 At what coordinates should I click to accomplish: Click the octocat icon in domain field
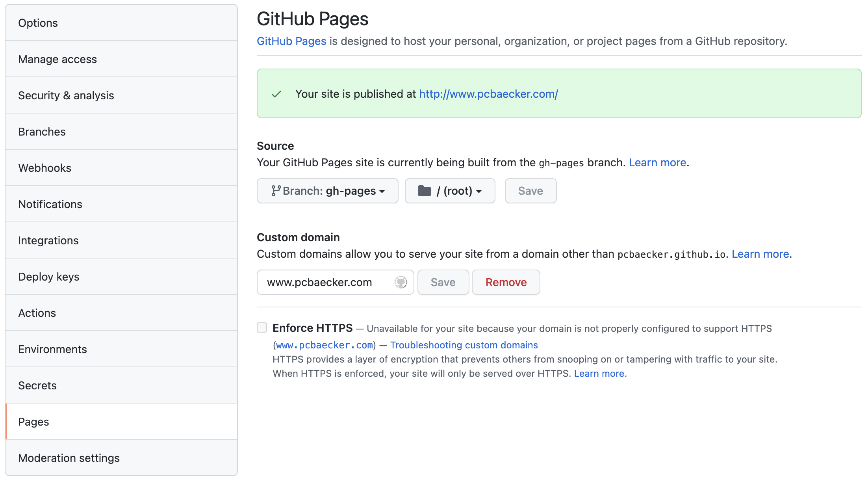tap(401, 282)
